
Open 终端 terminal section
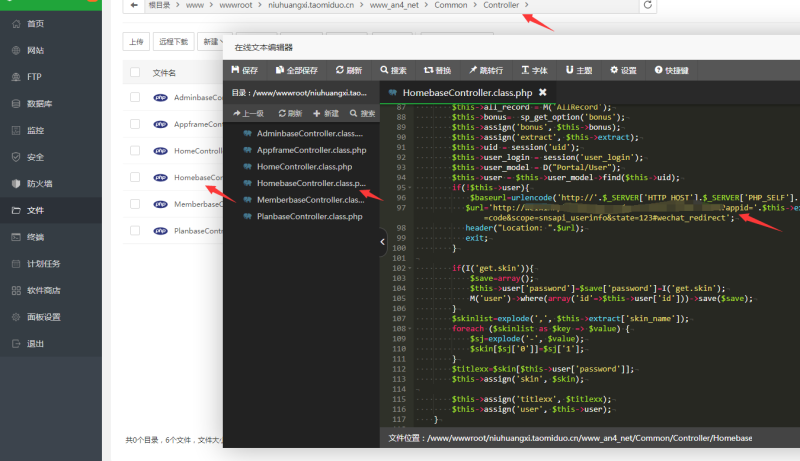pyautogui.click(x=35, y=237)
